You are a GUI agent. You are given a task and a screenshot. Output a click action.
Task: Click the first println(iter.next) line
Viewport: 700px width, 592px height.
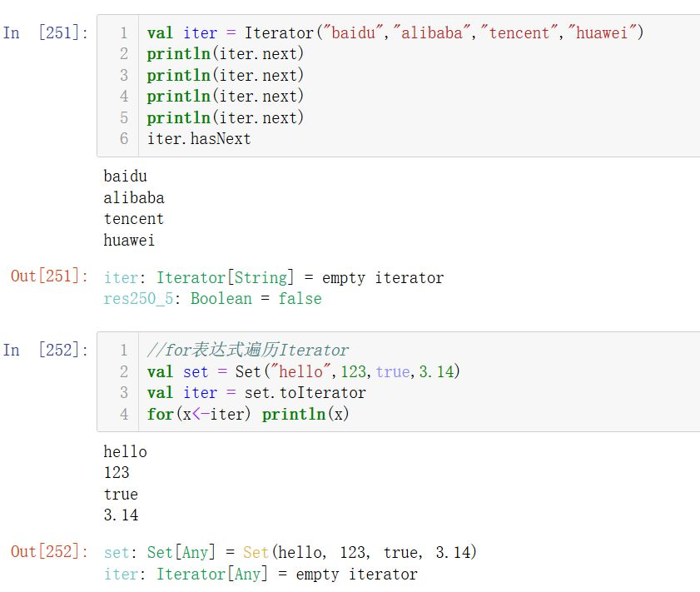point(226,54)
